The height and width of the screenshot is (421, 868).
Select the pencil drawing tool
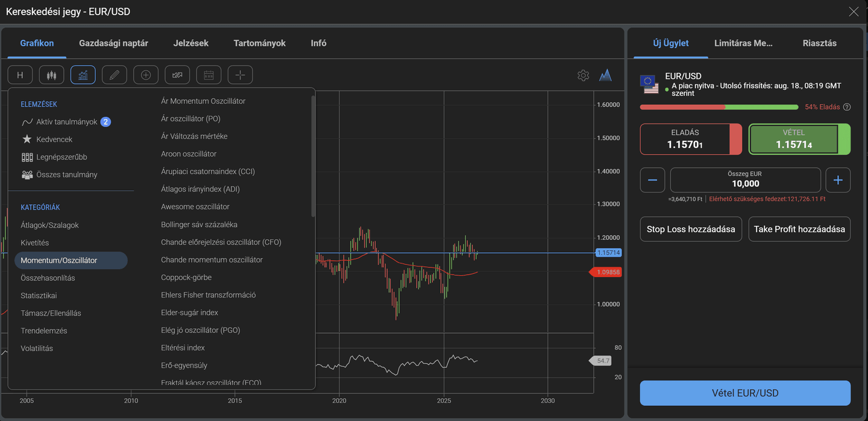click(115, 75)
